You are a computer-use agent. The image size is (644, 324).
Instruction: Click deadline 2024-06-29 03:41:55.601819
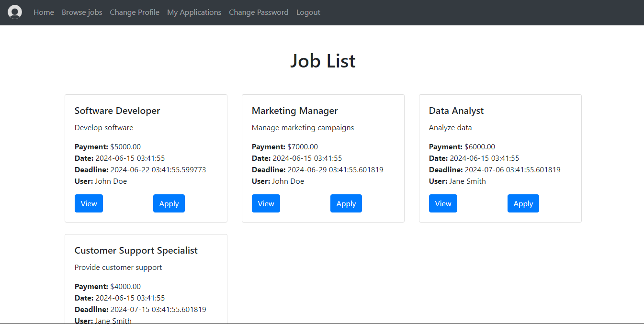(x=336, y=170)
